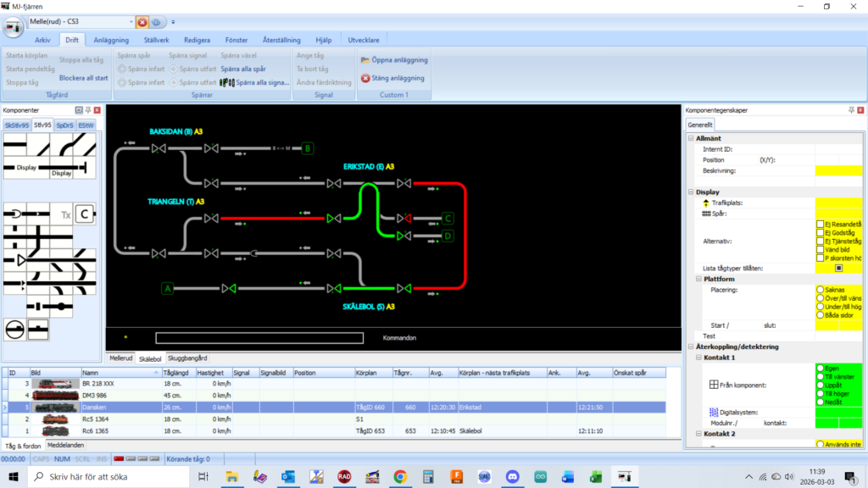Open the 'Ställverk' ribbon tab
The image size is (868, 488).
(157, 40)
